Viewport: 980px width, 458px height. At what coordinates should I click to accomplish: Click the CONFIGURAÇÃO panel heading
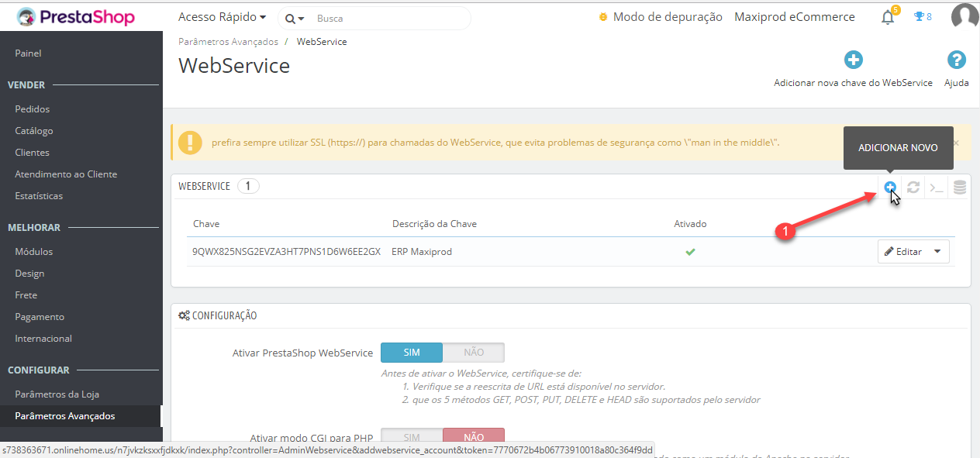click(218, 315)
